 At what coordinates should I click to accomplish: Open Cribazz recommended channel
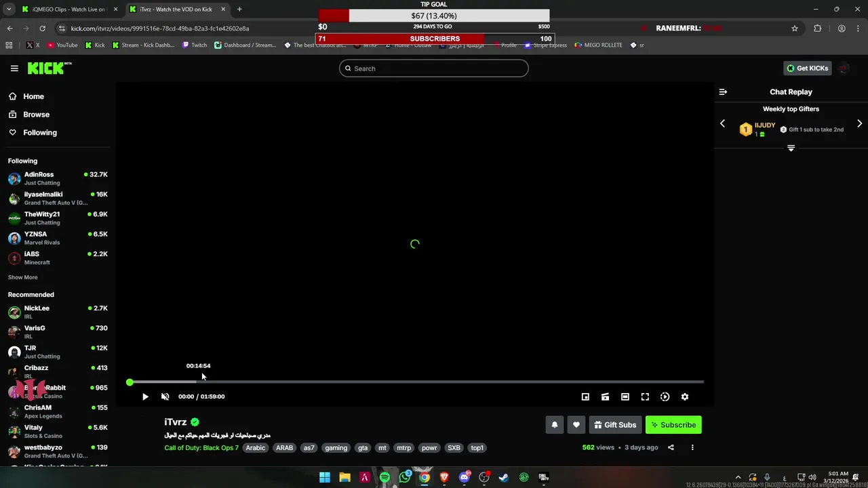pos(58,371)
